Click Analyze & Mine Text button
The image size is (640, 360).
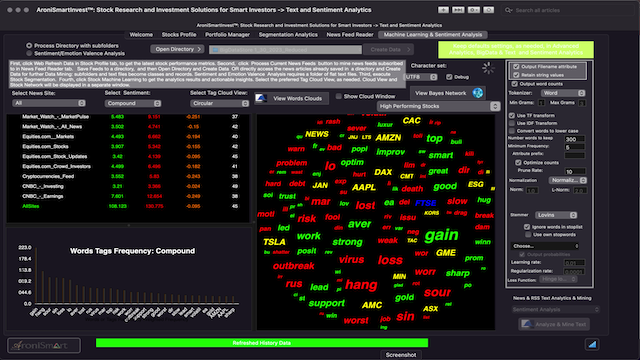coord(554,324)
